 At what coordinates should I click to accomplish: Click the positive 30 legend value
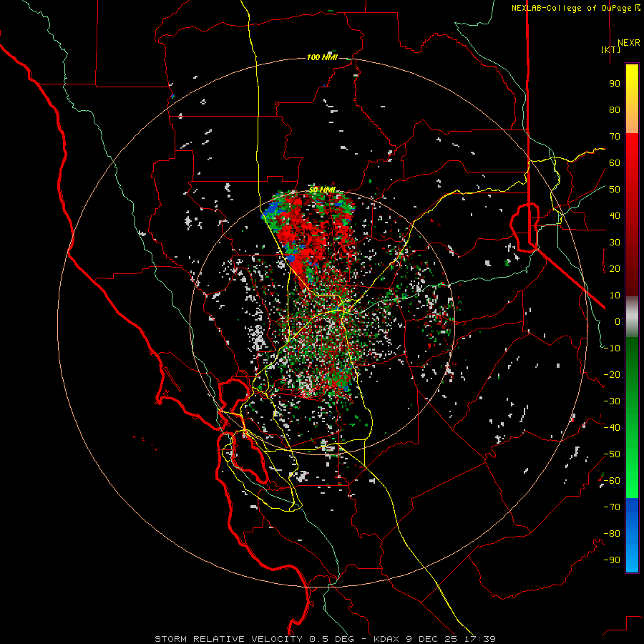coord(615,243)
